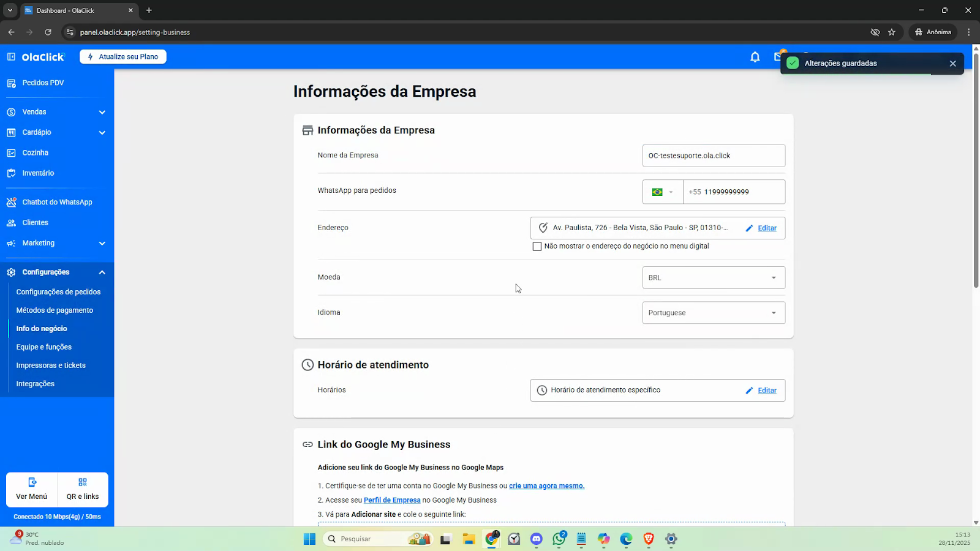Bookmark this page with star icon
This screenshot has height=551, width=980.
pyautogui.click(x=892, y=32)
